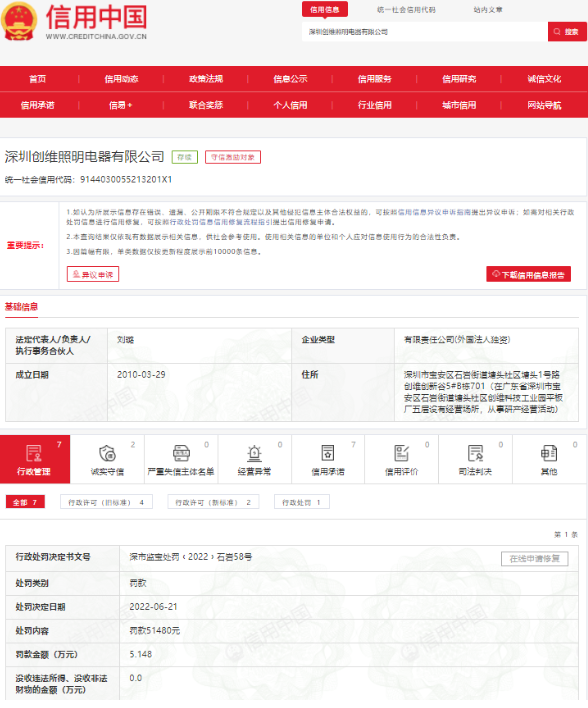The image size is (588, 708).
Task: Click the 在线申请修复 button
Action: click(x=535, y=559)
